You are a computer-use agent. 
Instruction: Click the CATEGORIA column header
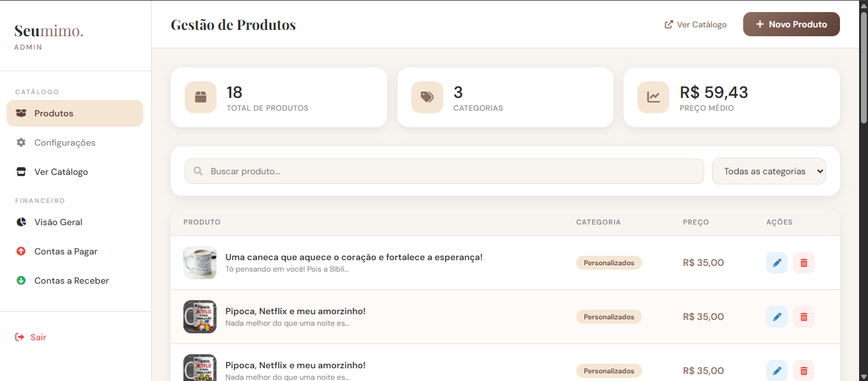(599, 222)
